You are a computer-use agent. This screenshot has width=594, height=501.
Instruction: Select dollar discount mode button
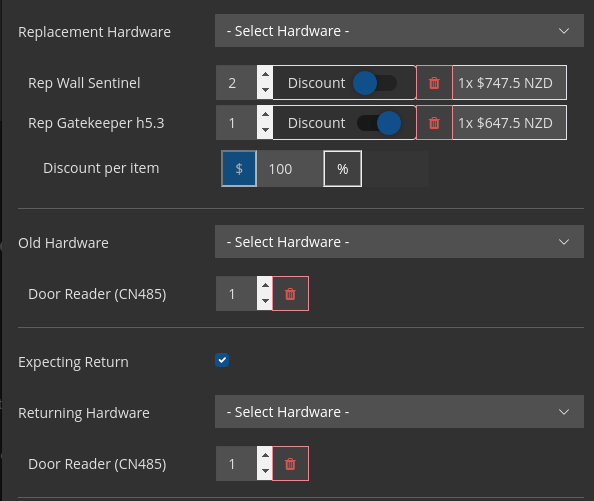239,169
